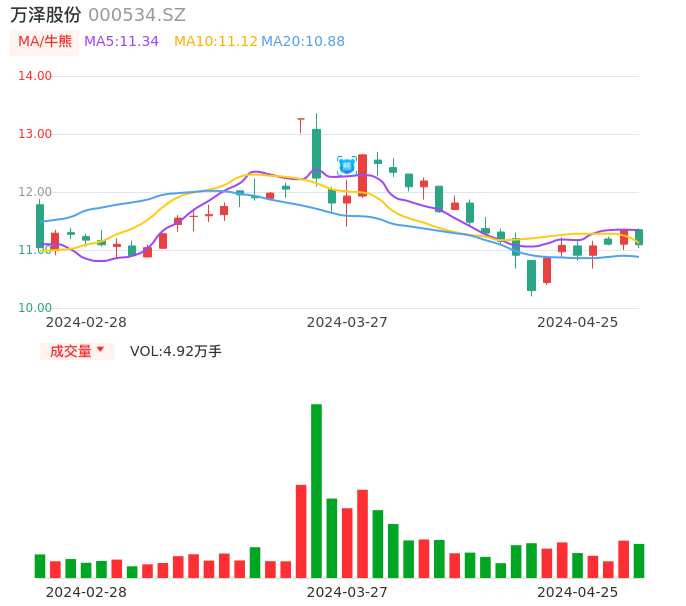
Task: Open the 成交量 indicator dropdown
Action: tap(77, 351)
